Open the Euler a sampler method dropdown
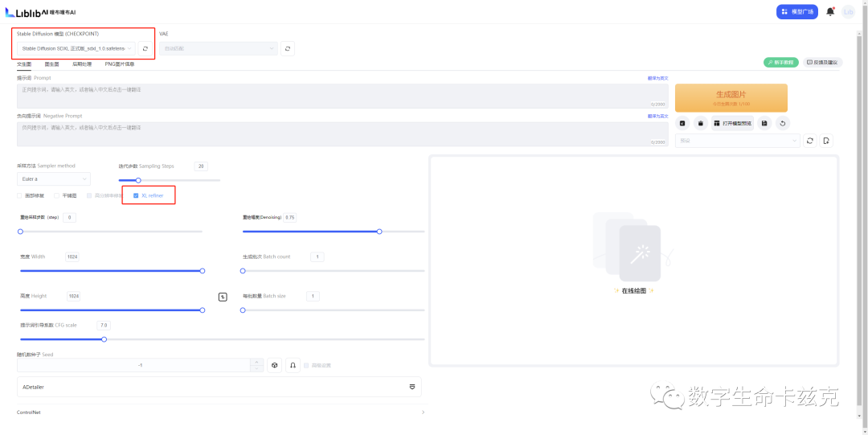The height and width of the screenshot is (435, 868). [x=54, y=179]
